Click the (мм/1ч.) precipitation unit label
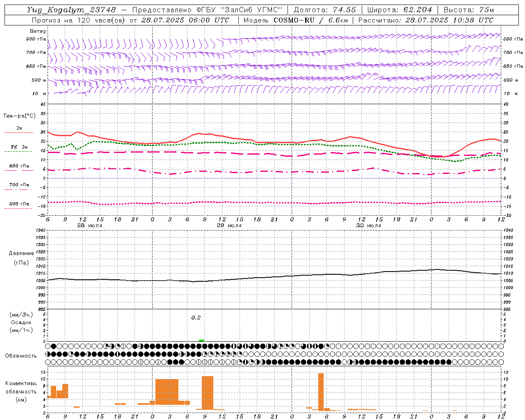 [21, 330]
